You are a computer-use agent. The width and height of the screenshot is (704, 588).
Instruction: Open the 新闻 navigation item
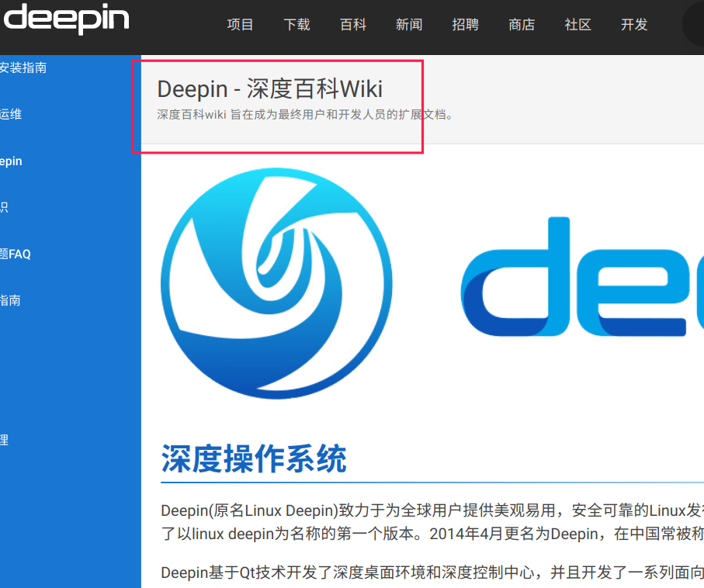coord(409,24)
